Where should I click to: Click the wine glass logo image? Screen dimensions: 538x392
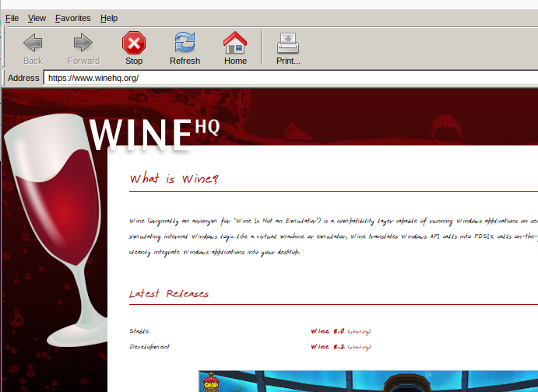click(55, 229)
